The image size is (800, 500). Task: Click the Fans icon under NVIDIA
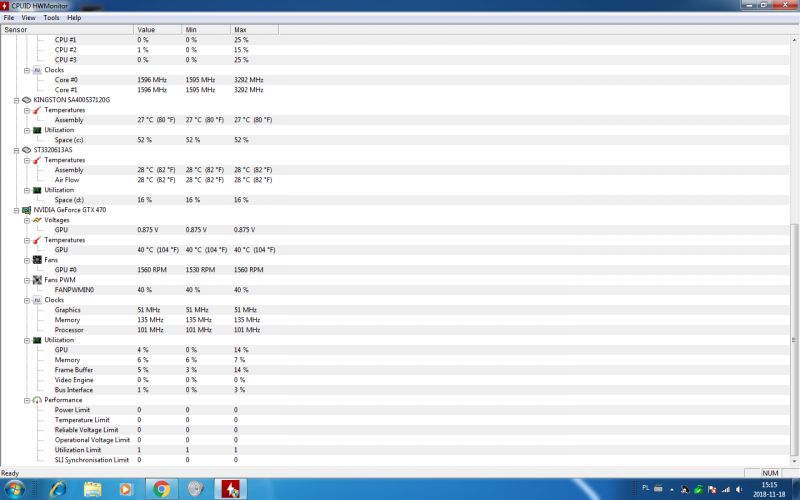pos(37,260)
